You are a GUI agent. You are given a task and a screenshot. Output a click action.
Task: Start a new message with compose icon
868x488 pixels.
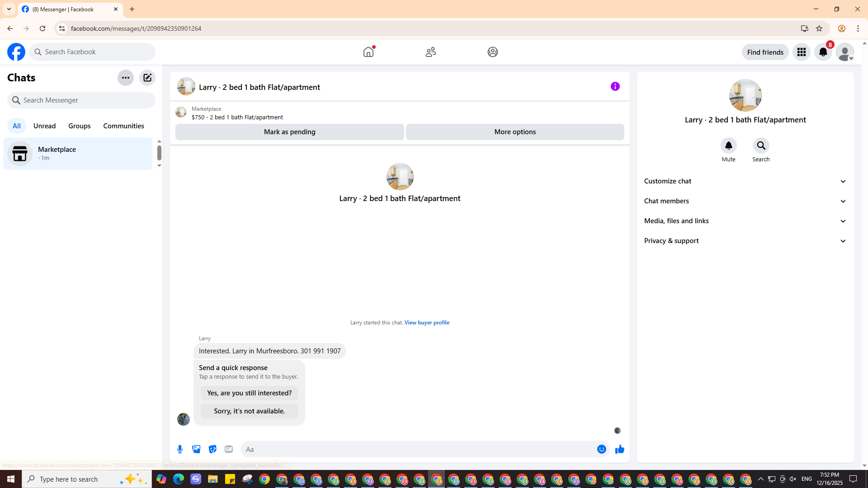coord(147,78)
